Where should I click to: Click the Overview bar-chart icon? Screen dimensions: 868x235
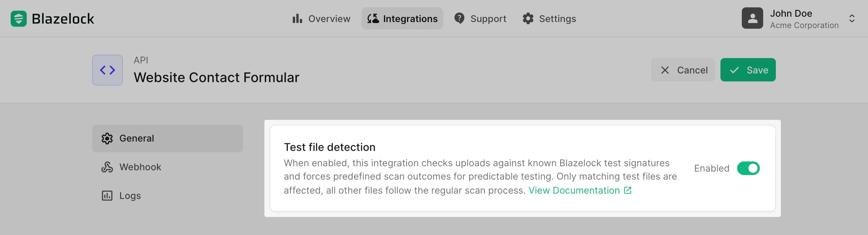tap(296, 18)
